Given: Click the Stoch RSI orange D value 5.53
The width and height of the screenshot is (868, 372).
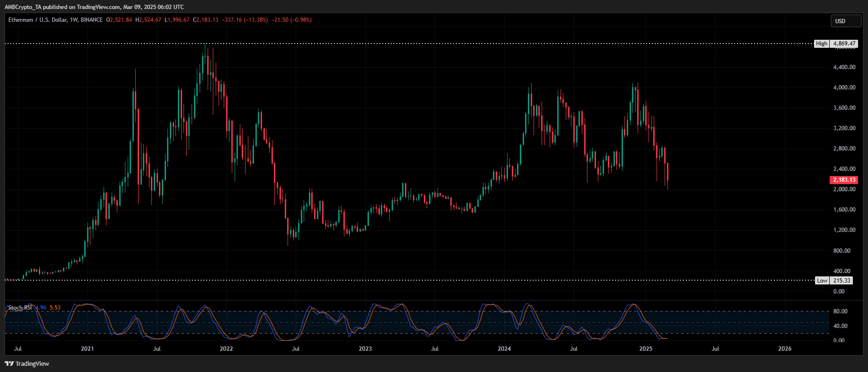Looking at the screenshot, I should click(x=55, y=308).
